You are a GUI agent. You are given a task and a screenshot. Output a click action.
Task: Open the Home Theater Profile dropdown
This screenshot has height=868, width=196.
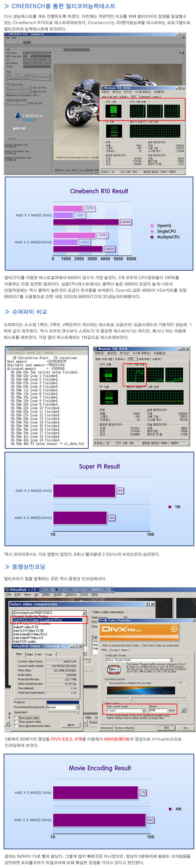[x=171, y=660]
